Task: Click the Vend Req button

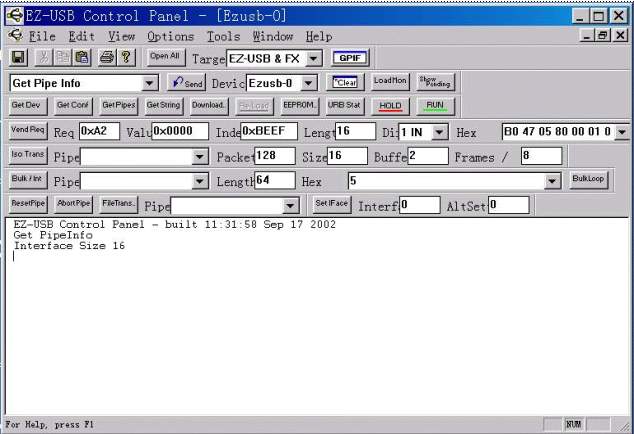Action: [x=28, y=131]
